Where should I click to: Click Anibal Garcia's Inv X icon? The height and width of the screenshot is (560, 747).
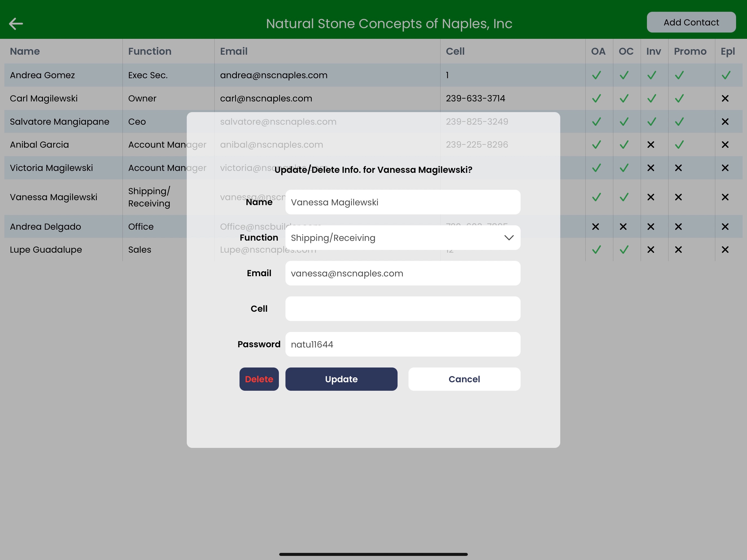[x=650, y=145]
